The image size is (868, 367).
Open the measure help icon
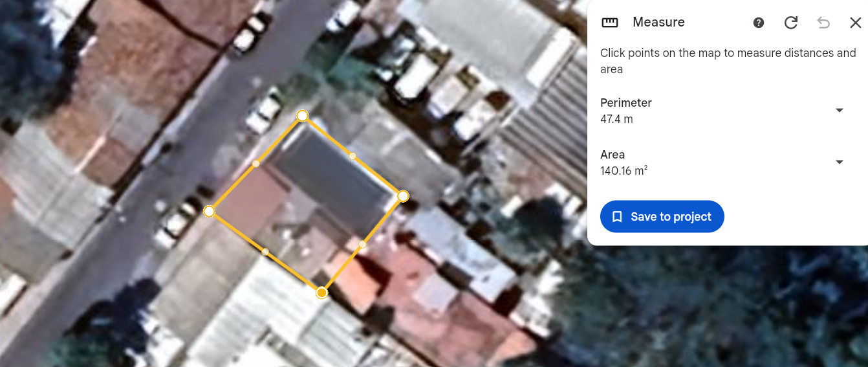[759, 23]
